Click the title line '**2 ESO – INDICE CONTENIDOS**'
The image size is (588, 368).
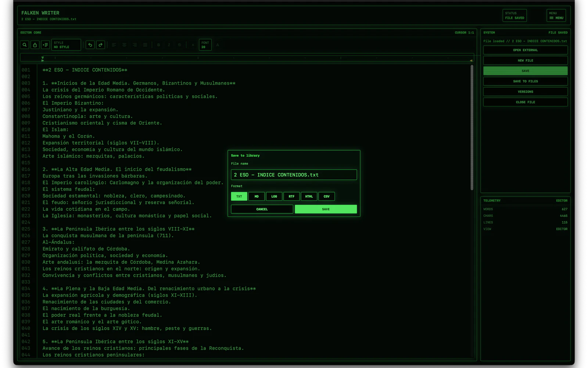click(85, 70)
